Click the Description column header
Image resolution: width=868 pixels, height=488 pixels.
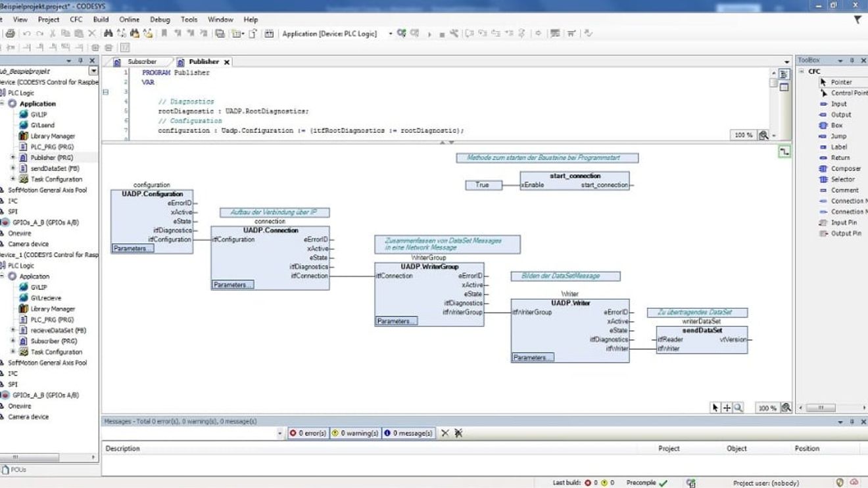click(123, 449)
